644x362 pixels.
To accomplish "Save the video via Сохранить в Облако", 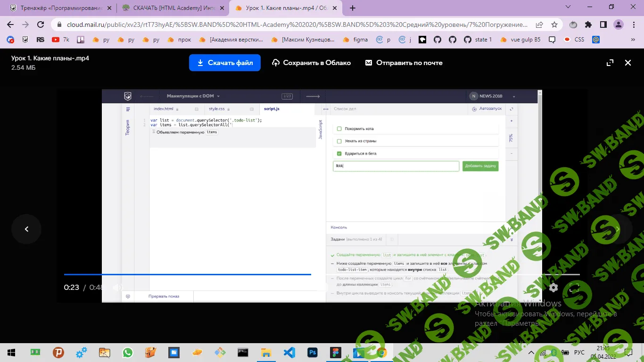I will [x=311, y=63].
